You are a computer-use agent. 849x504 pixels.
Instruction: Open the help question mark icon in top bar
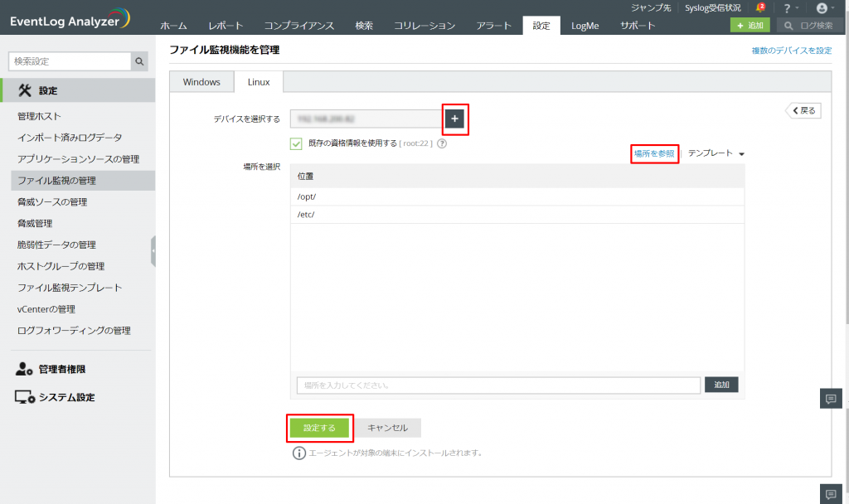[x=786, y=8]
